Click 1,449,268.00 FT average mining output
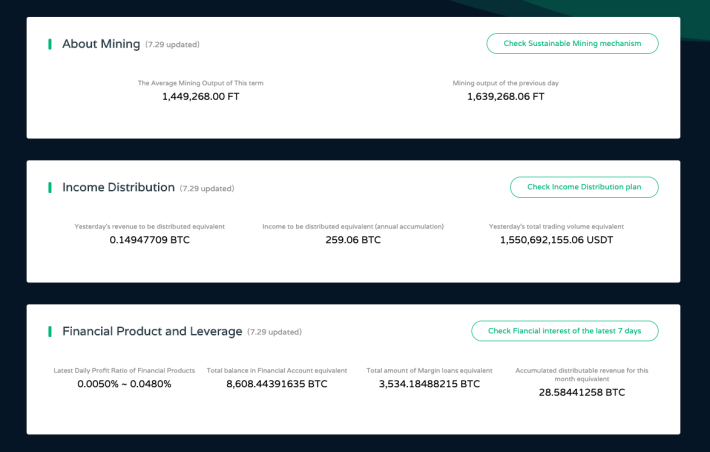The image size is (710, 452). coord(201,96)
